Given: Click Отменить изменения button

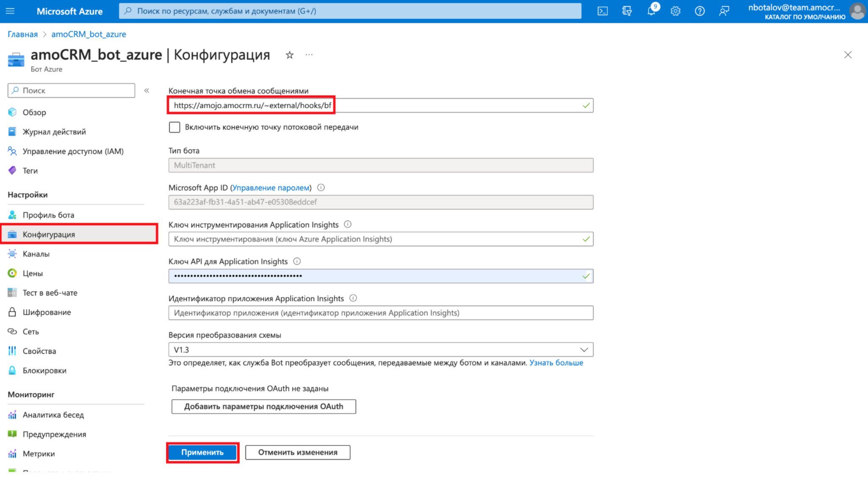Looking at the screenshot, I should pos(298,453).
